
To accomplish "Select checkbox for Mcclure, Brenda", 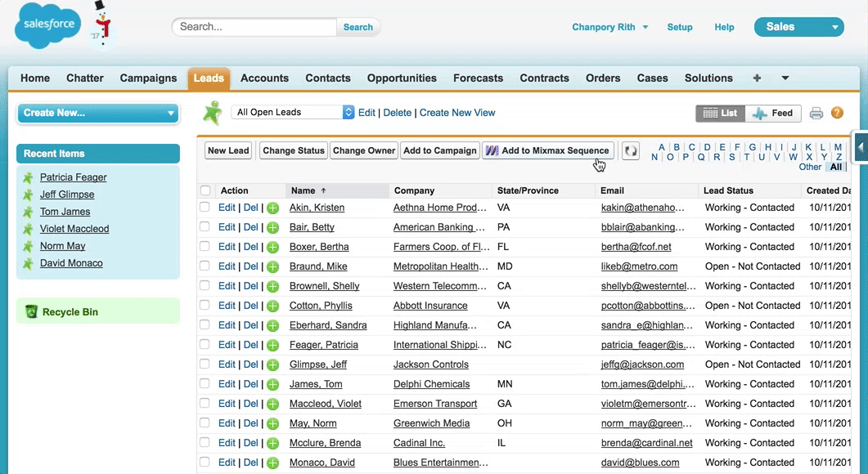I will (x=205, y=442).
